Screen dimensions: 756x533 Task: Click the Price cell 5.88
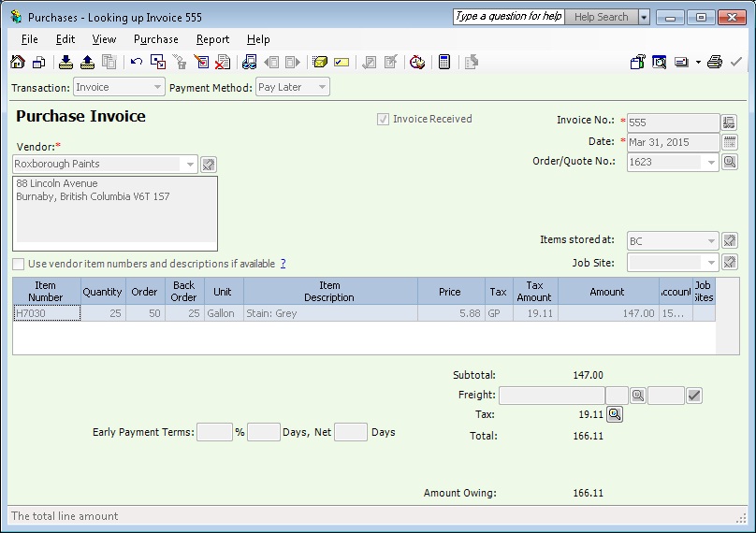(451, 313)
